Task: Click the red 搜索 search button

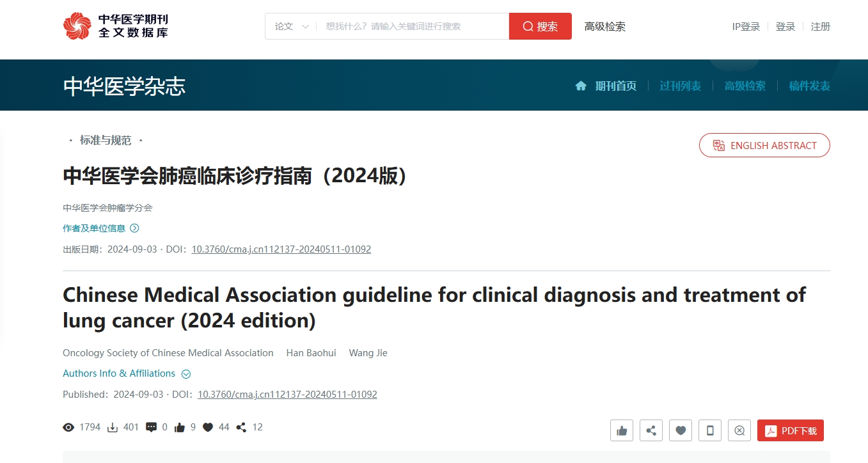Action: (x=541, y=26)
